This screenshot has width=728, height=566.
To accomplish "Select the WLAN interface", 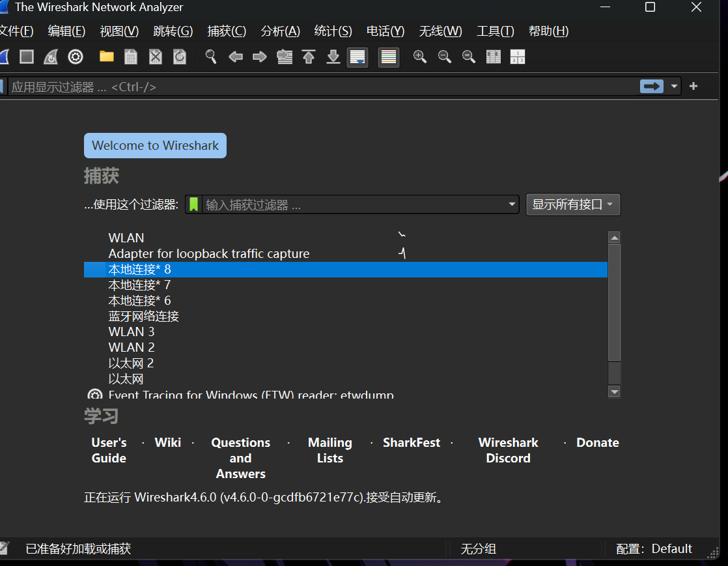I will point(345,238).
